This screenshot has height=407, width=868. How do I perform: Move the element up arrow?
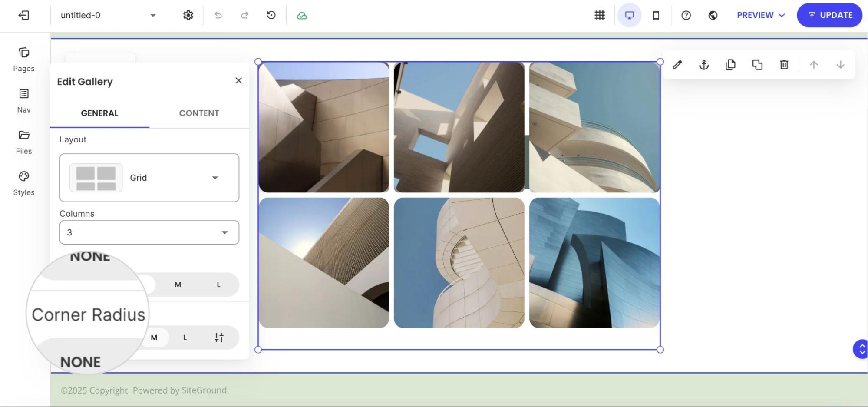tap(814, 65)
